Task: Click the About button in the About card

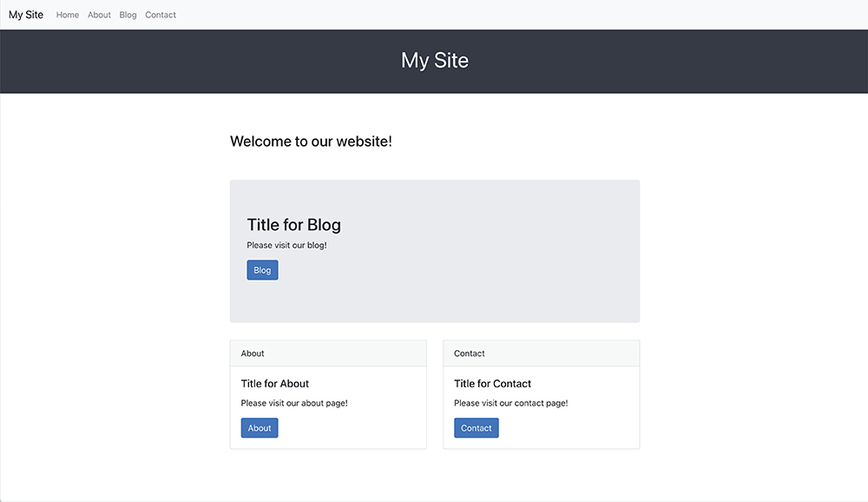Action: [259, 427]
